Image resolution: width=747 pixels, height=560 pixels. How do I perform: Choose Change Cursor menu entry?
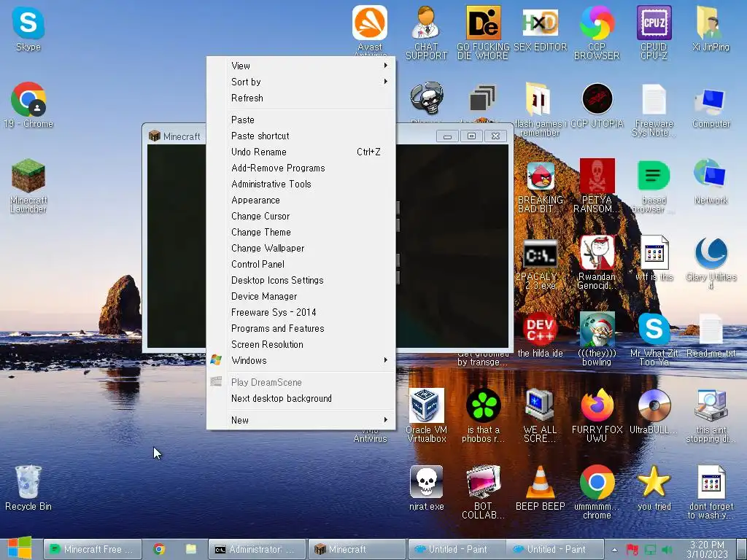pos(301,216)
